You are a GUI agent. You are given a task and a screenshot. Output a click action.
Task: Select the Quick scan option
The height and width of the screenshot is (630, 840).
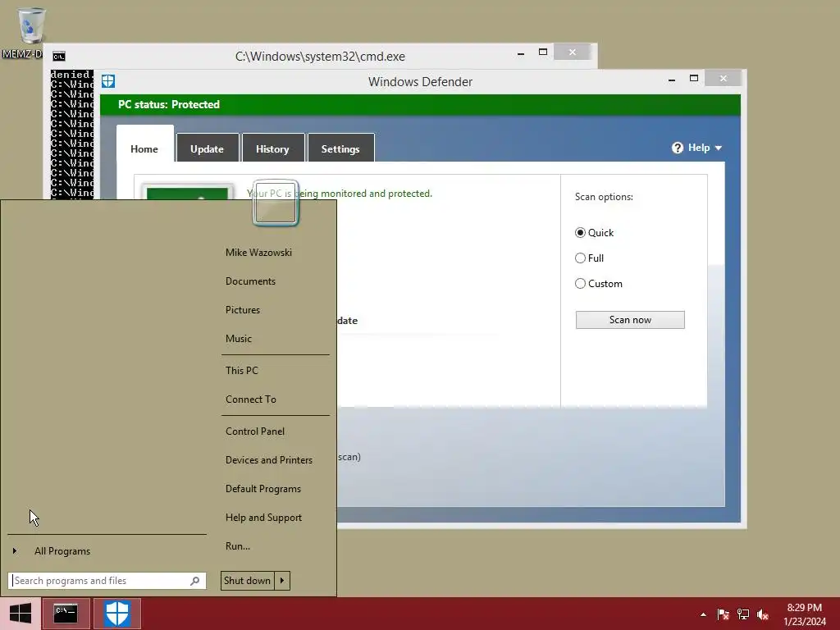coord(580,232)
